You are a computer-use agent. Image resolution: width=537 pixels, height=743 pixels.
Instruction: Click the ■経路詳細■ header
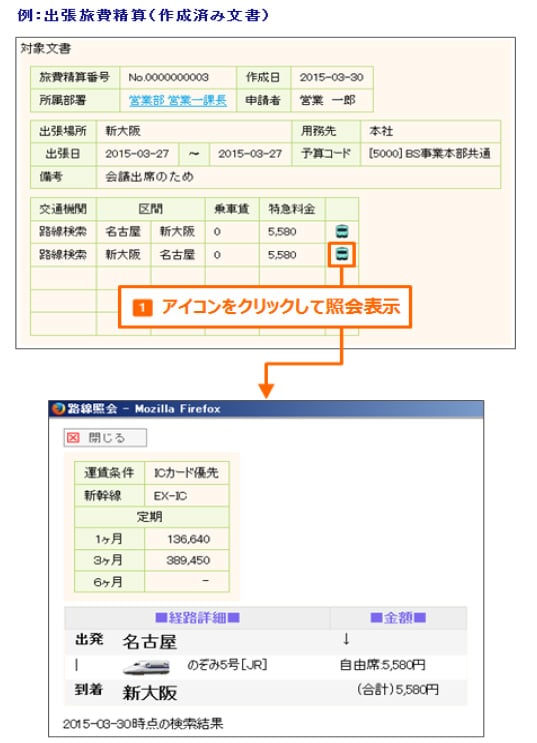198,618
